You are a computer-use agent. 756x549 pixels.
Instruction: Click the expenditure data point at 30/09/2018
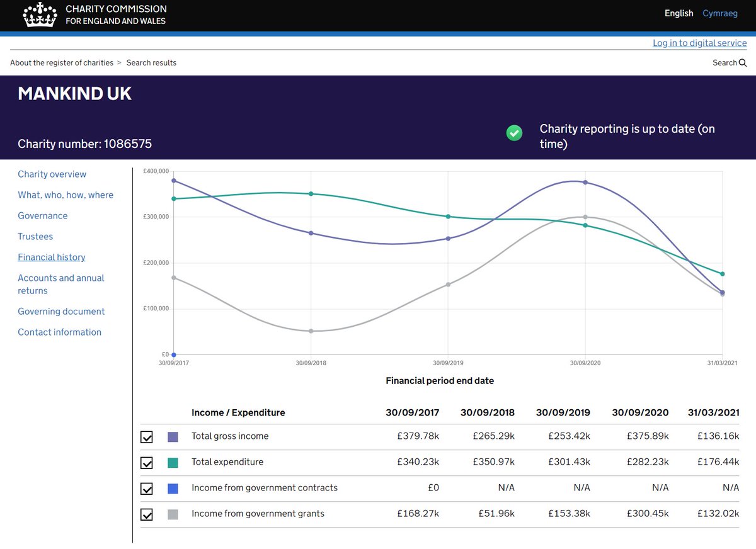[x=311, y=194]
